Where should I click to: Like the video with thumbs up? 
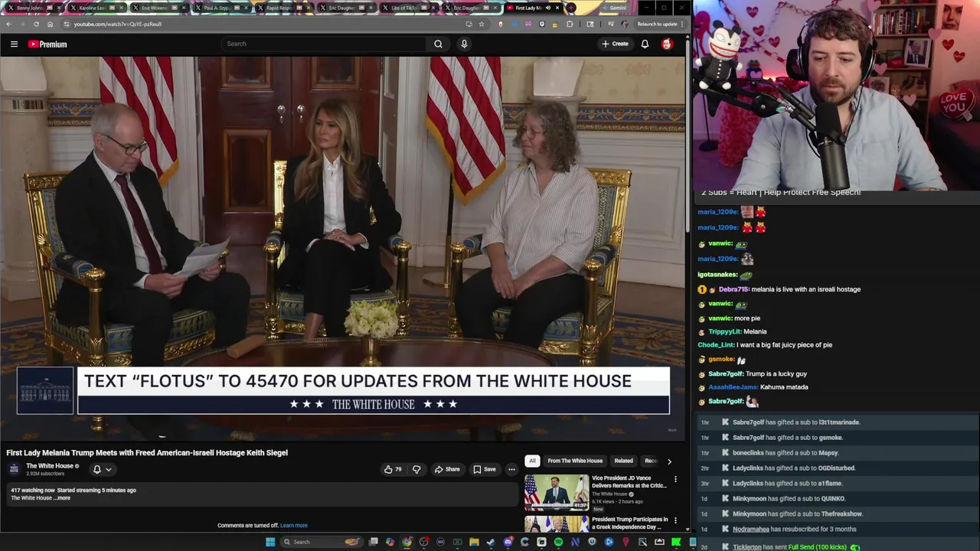[393, 469]
